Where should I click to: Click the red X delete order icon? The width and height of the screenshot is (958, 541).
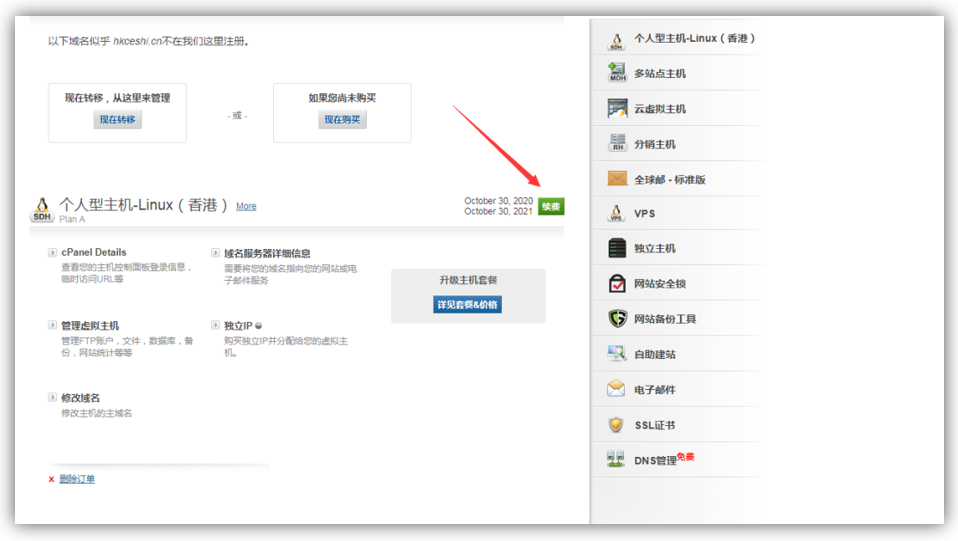pos(51,479)
